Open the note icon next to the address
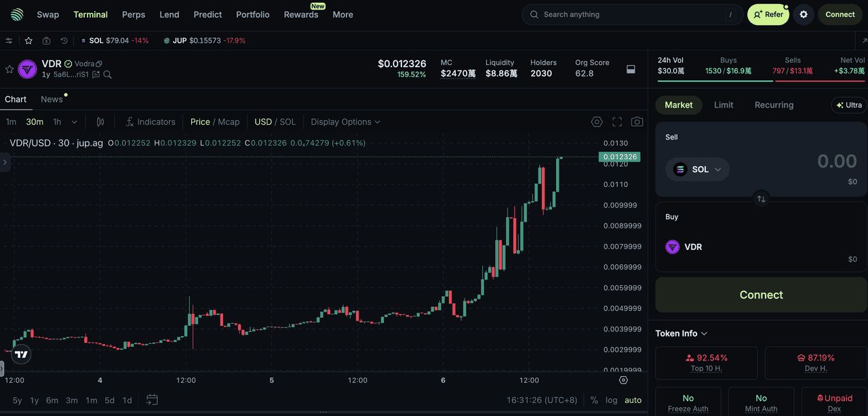 click(96, 75)
